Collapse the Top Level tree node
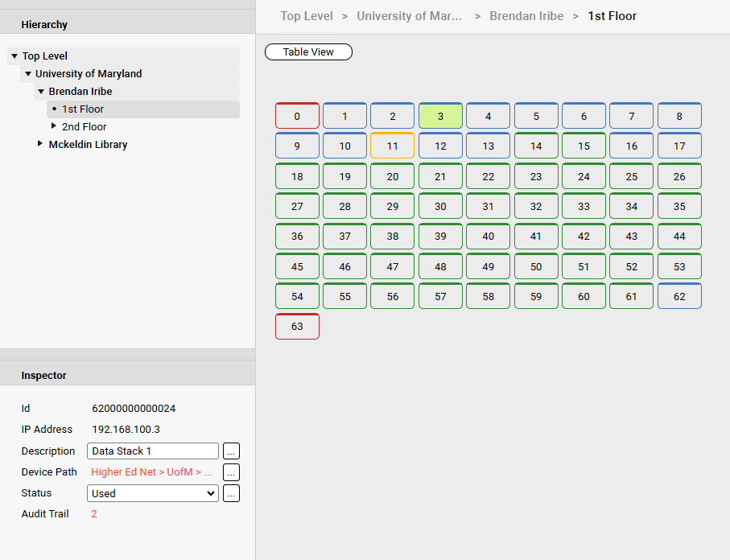 (14, 56)
